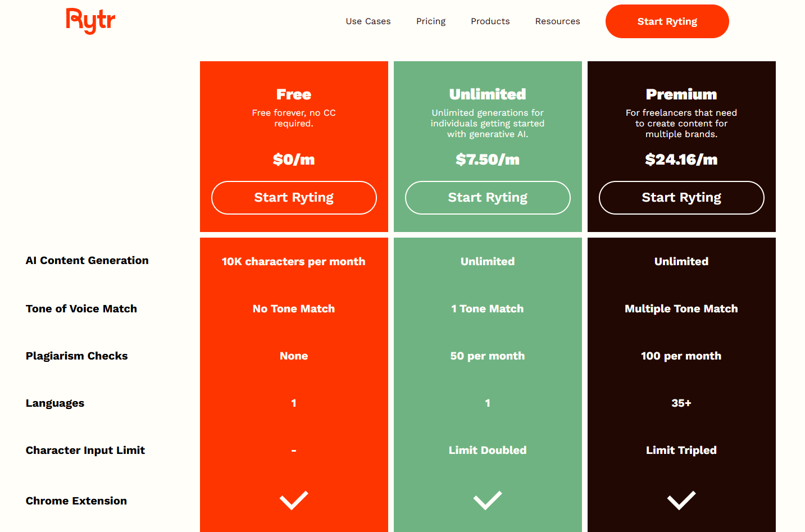The width and height of the screenshot is (805, 532).
Task: Click the Chrome Extension checkmark in Premium plan
Action: (x=681, y=500)
